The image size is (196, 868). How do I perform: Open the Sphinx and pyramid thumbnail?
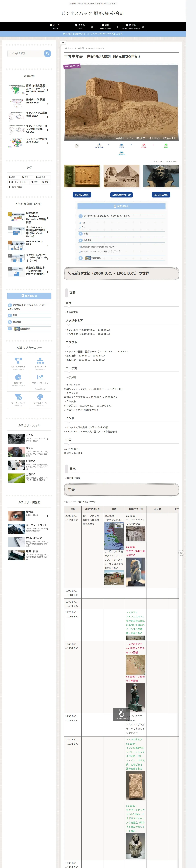coord(122,176)
